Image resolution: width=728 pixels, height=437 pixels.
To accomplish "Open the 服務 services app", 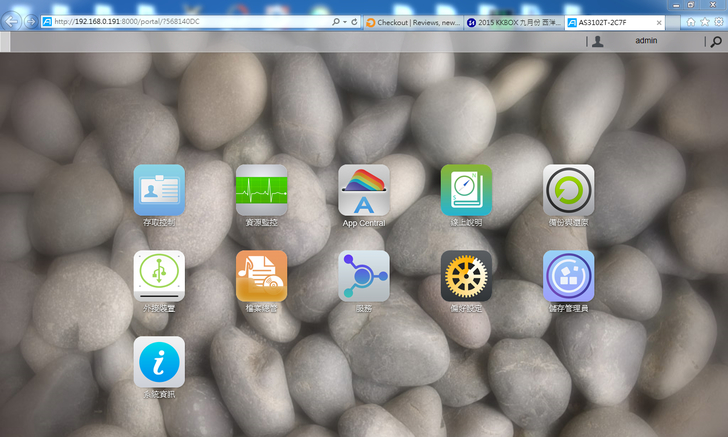I will pos(364,276).
